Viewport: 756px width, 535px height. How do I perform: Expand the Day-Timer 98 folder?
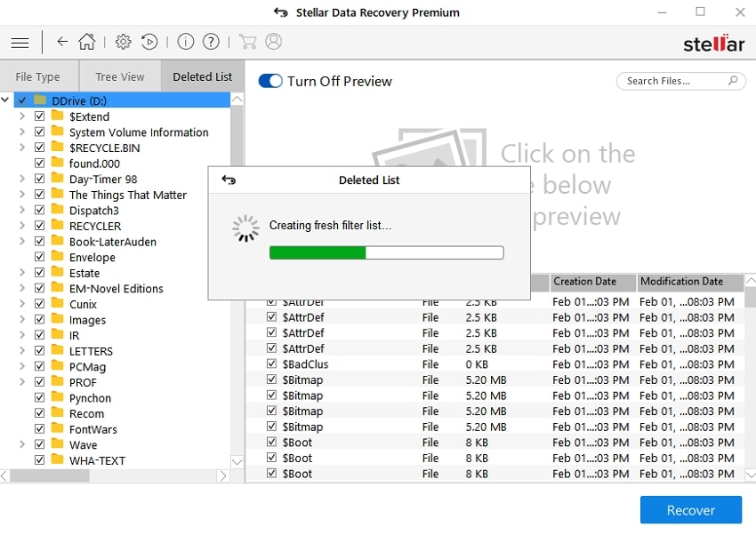coord(20,179)
